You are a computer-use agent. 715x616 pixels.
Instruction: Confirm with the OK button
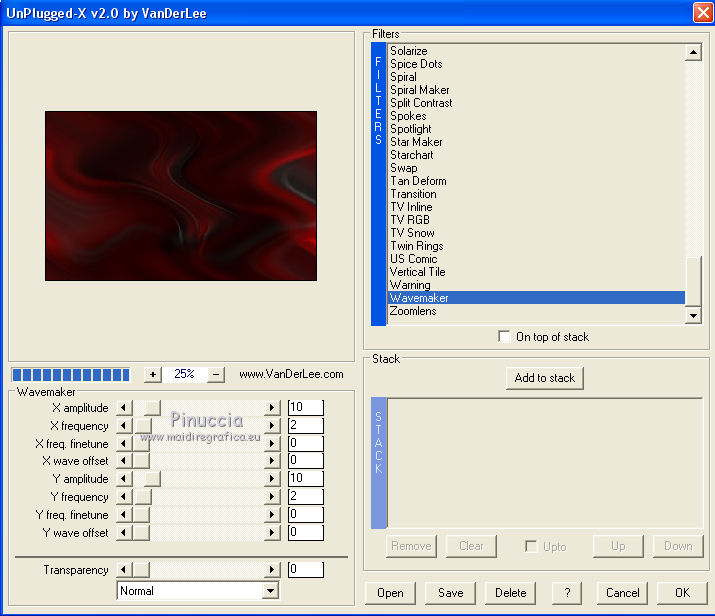[x=682, y=593]
